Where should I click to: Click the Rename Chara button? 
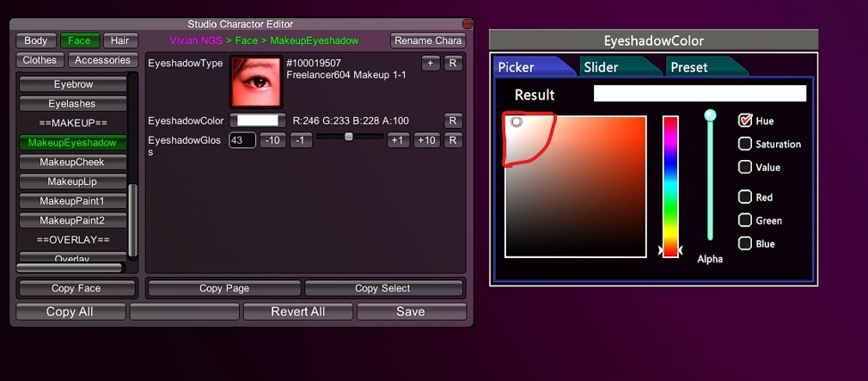(428, 40)
